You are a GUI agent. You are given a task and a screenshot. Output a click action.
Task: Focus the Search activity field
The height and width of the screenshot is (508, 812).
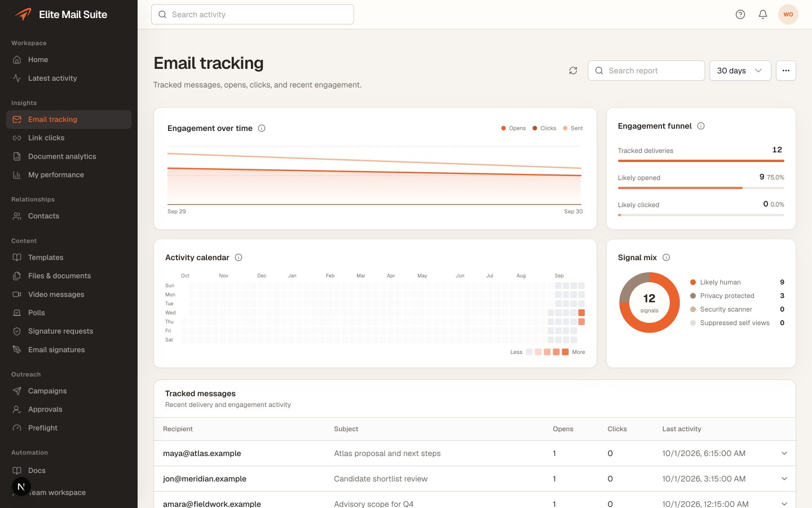point(253,15)
